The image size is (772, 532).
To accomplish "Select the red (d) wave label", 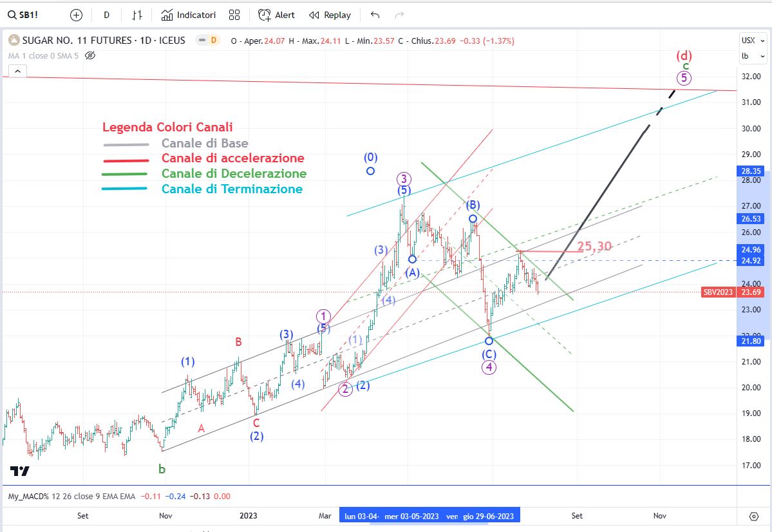I will [x=684, y=55].
